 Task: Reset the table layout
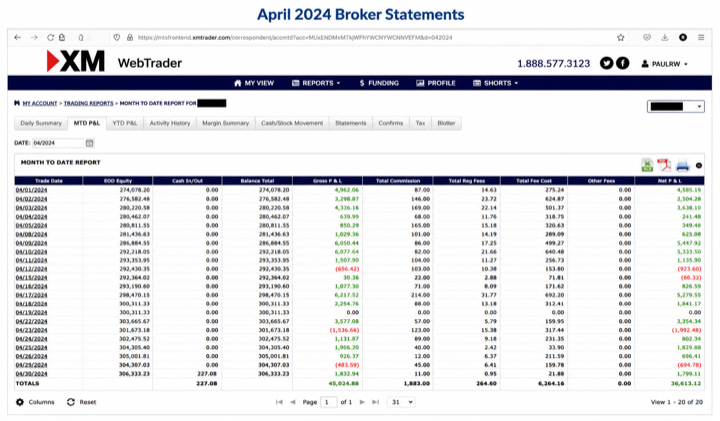[81, 402]
